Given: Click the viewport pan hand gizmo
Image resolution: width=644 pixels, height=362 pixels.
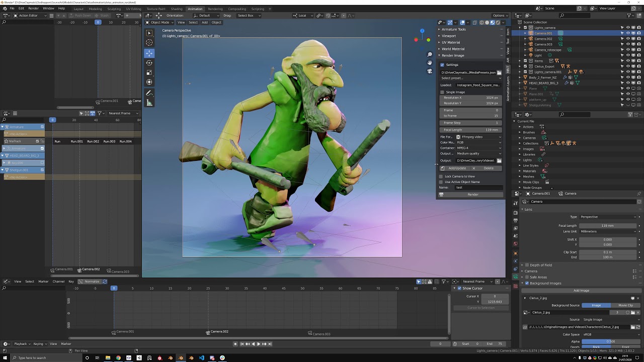Looking at the screenshot, I should 430,62.
